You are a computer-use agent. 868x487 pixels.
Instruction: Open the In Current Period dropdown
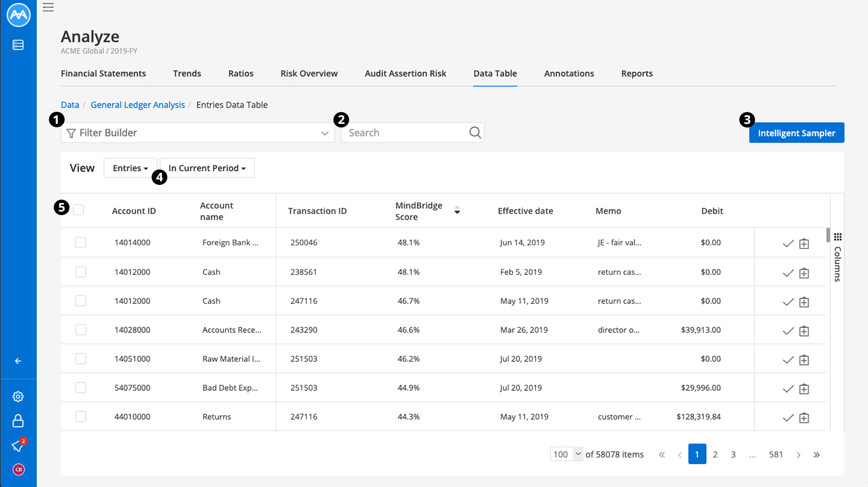(207, 168)
